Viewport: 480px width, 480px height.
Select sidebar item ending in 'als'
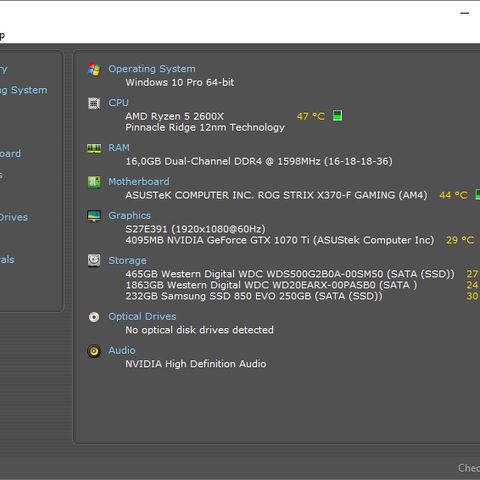[x=7, y=260]
